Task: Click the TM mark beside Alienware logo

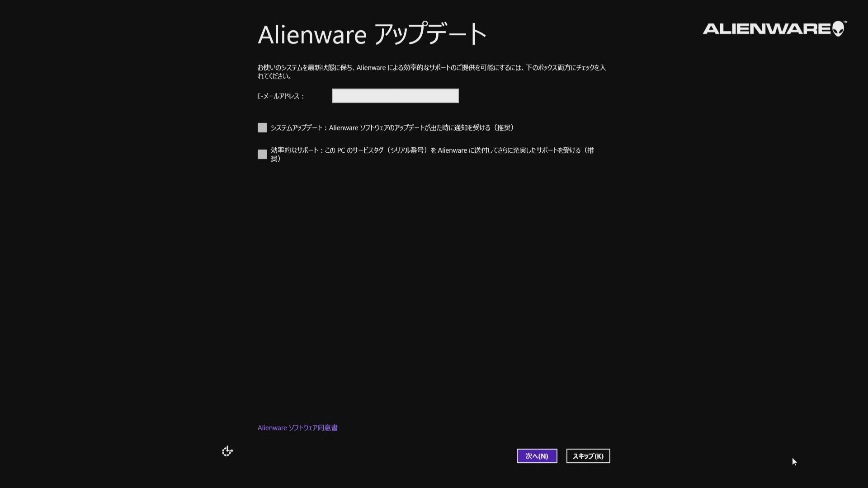Action: click(x=845, y=22)
